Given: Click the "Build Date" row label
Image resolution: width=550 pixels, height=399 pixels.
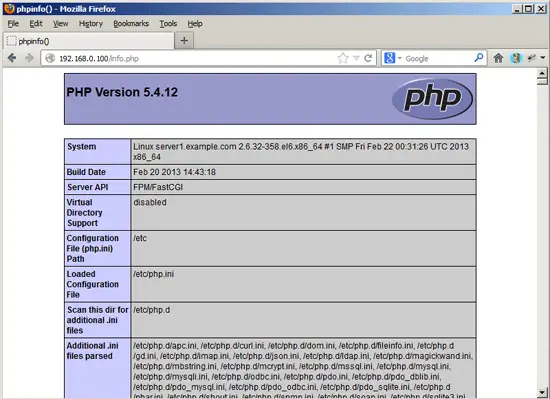Looking at the screenshot, I should coord(86,172).
